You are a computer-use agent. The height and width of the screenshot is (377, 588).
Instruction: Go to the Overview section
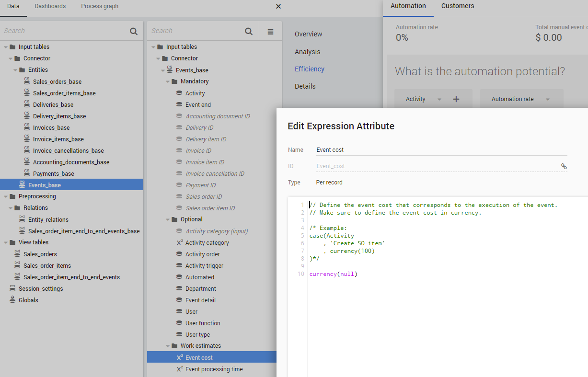coord(308,34)
